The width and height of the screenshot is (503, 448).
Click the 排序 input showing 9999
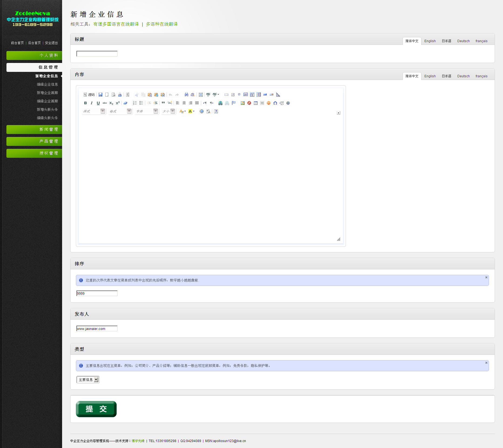97,293
